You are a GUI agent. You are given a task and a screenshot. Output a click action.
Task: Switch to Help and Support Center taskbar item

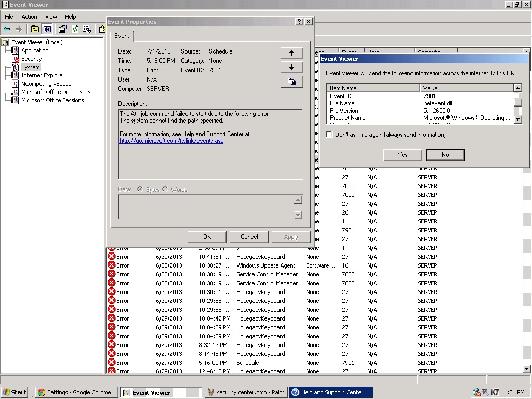click(x=331, y=392)
